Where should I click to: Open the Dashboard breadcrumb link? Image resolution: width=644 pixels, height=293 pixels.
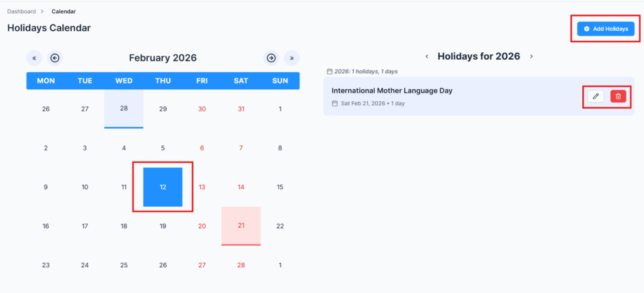click(x=21, y=11)
